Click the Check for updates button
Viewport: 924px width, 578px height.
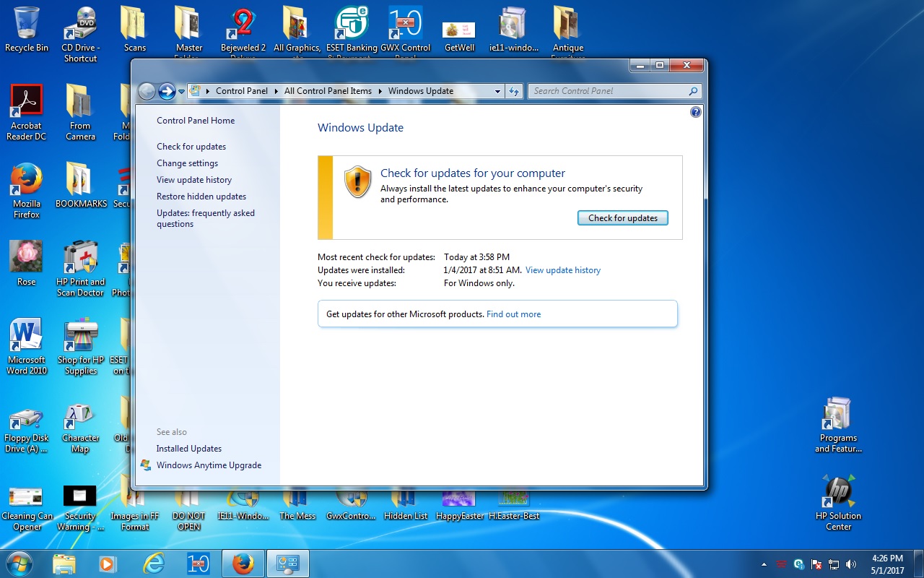tap(623, 217)
